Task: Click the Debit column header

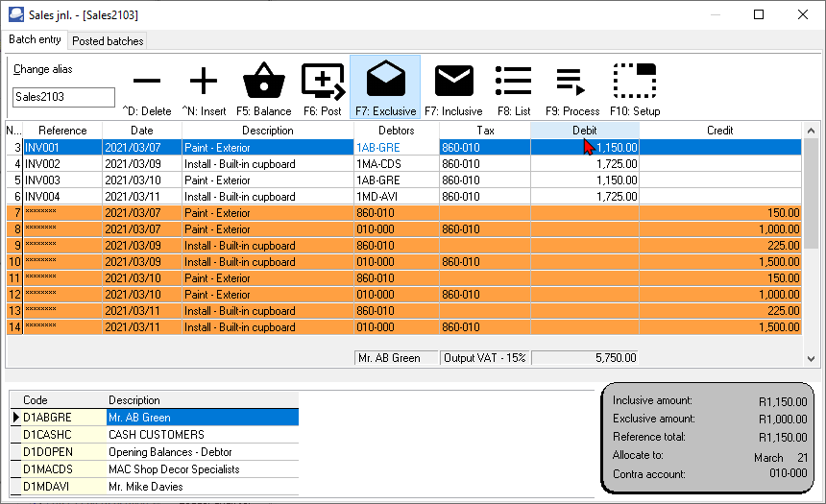Action: [585, 131]
